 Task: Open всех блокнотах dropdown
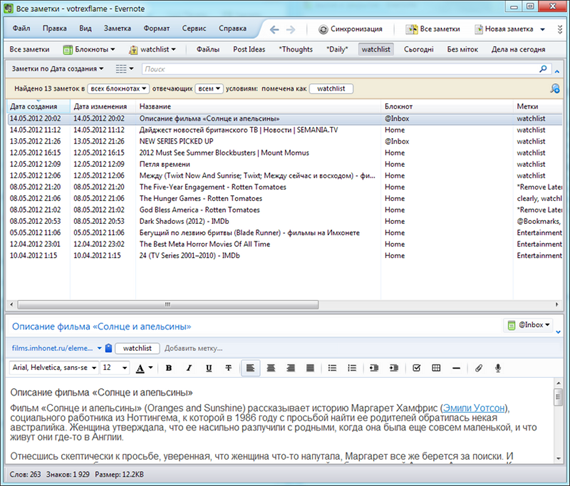[x=118, y=88]
